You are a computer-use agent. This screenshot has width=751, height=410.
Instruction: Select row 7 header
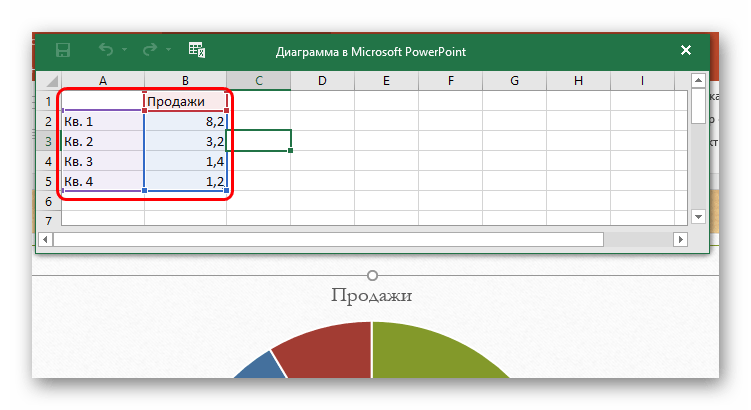click(x=49, y=220)
